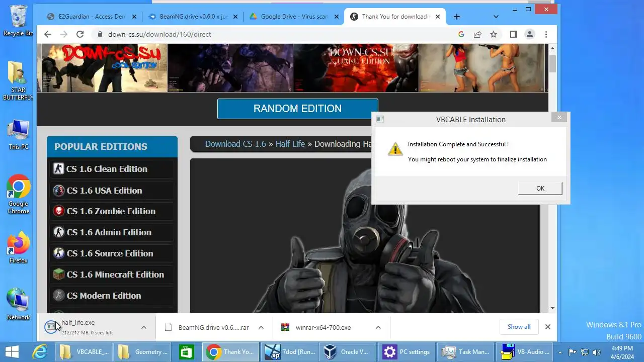Expand half_life.exe download options arrow

point(143,327)
